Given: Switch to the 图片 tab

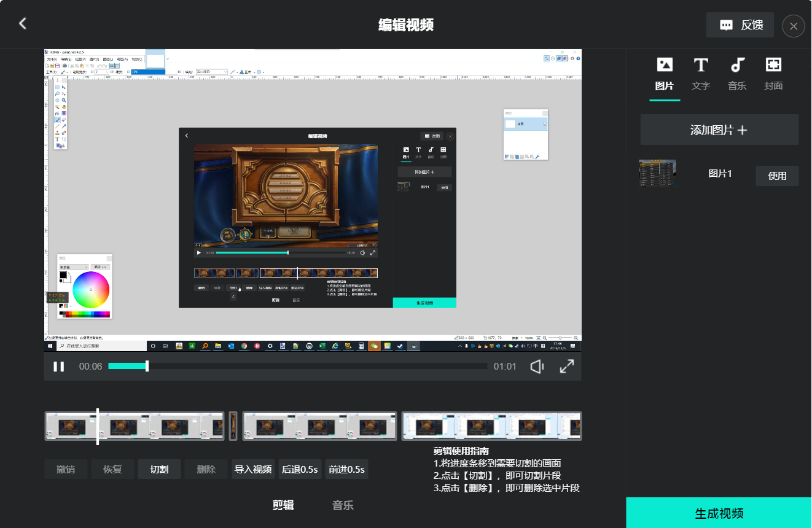Looking at the screenshot, I should [665, 74].
